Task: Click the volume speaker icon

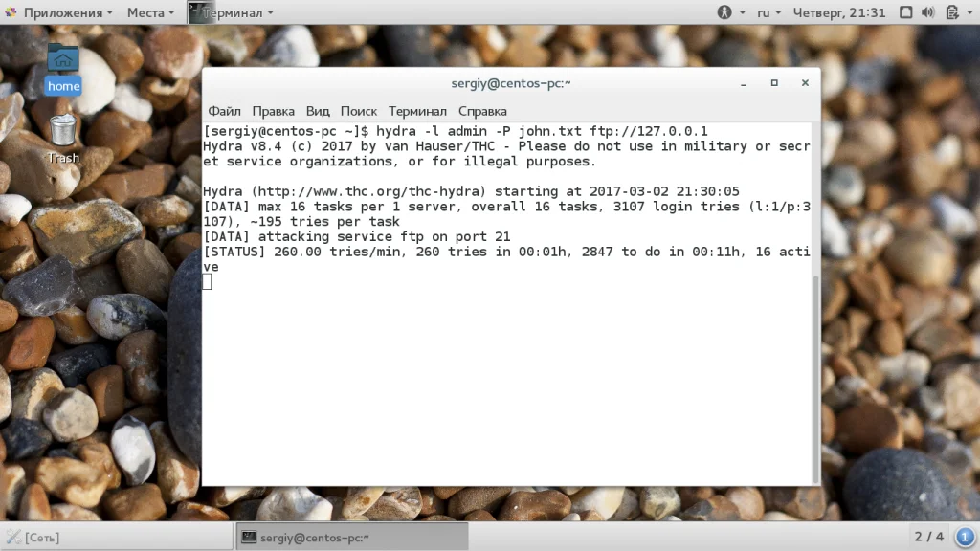Action: [928, 12]
